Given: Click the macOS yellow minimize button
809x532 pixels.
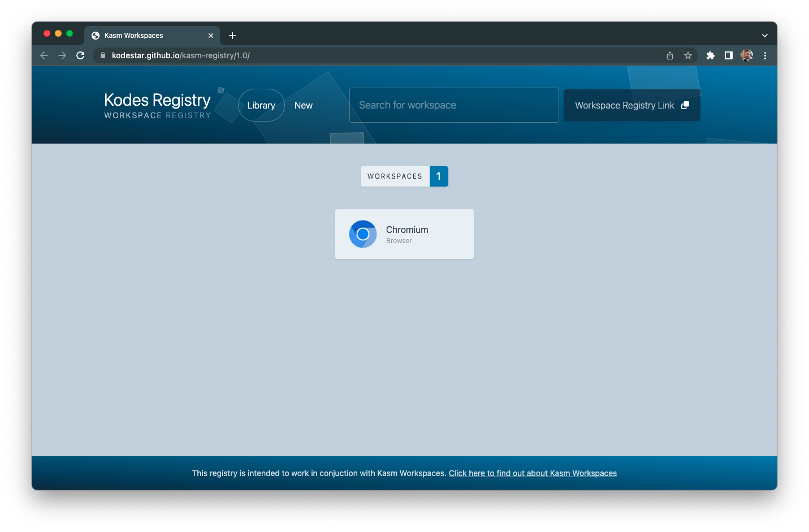Looking at the screenshot, I should (58, 33).
